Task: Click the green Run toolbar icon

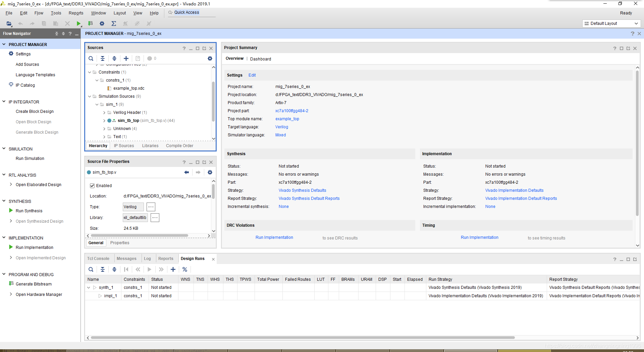Action: point(78,24)
